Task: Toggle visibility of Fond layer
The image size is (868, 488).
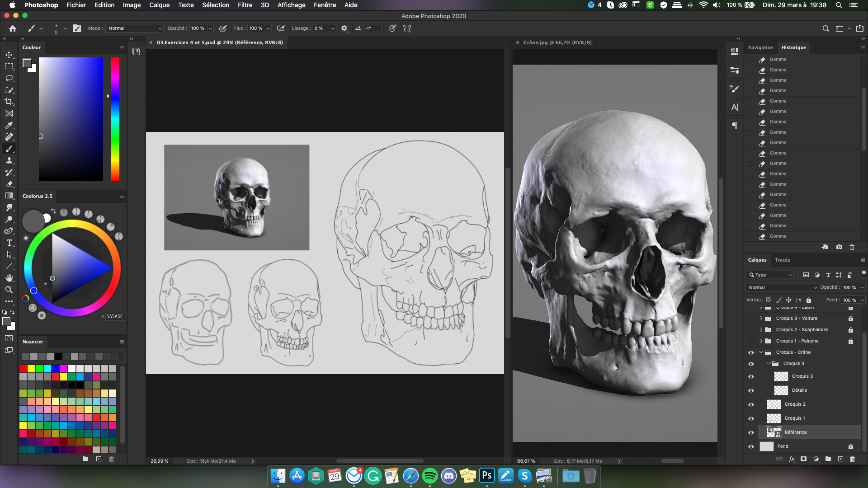Action: pyautogui.click(x=751, y=446)
